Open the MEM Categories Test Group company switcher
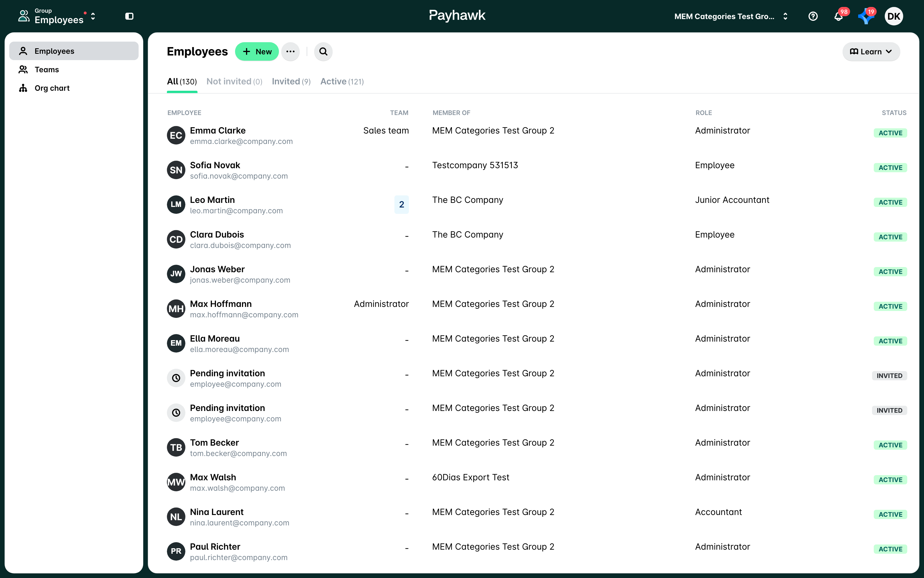The height and width of the screenshot is (578, 924). [731, 16]
